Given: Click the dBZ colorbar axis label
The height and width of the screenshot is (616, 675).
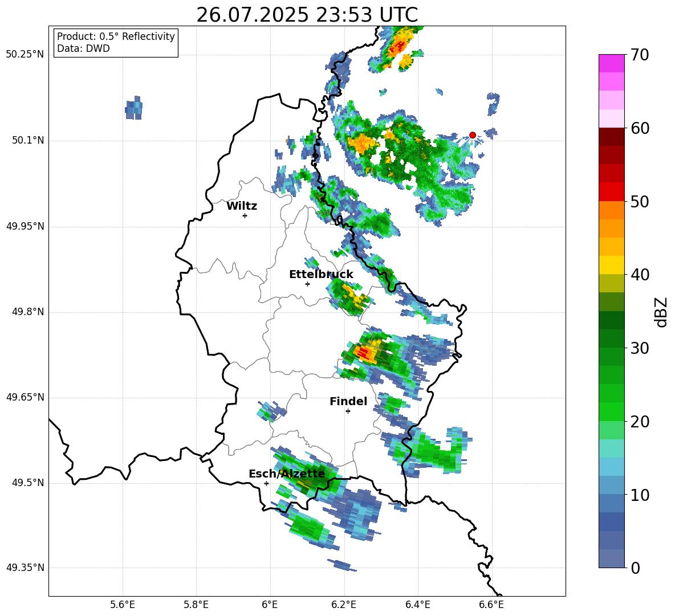Looking at the screenshot, I should [661, 312].
